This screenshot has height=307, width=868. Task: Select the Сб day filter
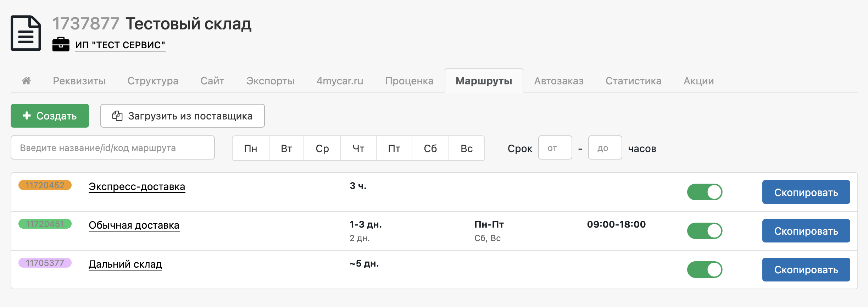(430, 149)
